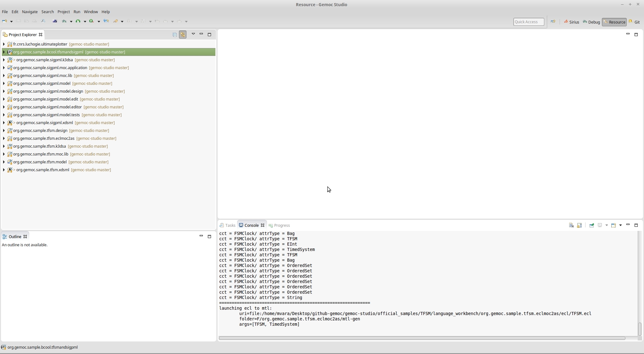Open Project Explorer View Menu dropdown
Screen dimensions: 644x354
(193, 34)
